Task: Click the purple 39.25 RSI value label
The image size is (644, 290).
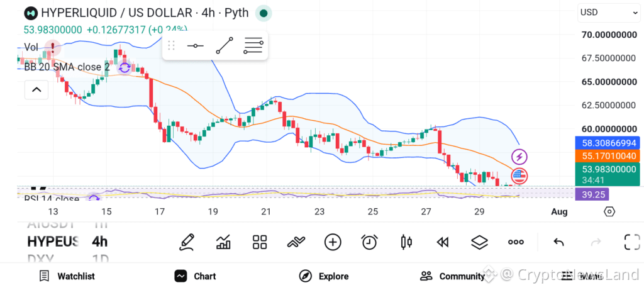Action: (x=592, y=194)
